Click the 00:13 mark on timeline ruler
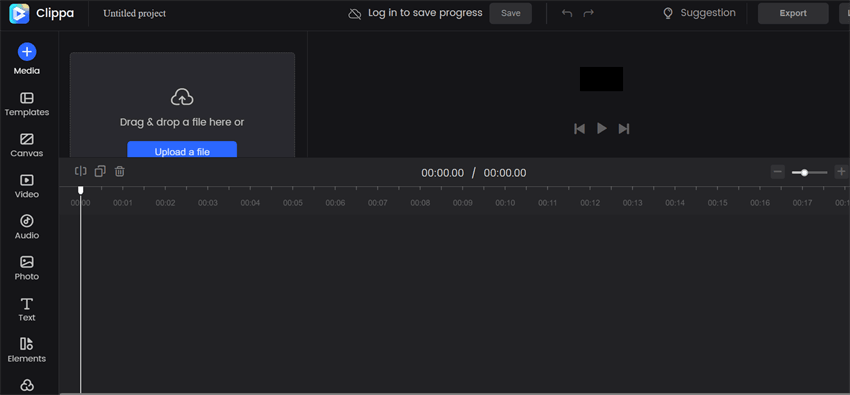The width and height of the screenshot is (850, 395). point(633,203)
